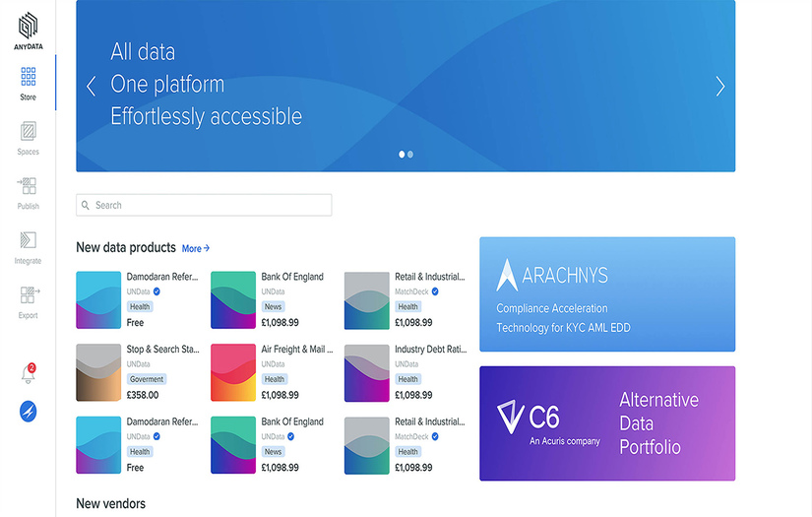Open third-row Damodaran Refer... thumbnail
Image resolution: width=812 pixels, height=517 pixels.
tap(98, 445)
